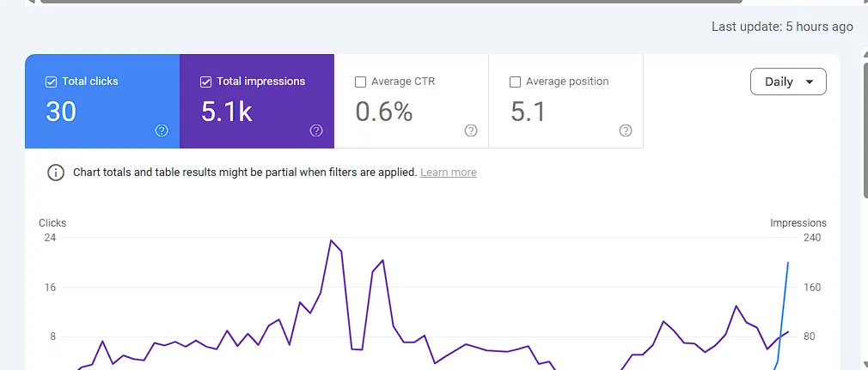Enable the Average CTR checkbox

click(360, 82)
